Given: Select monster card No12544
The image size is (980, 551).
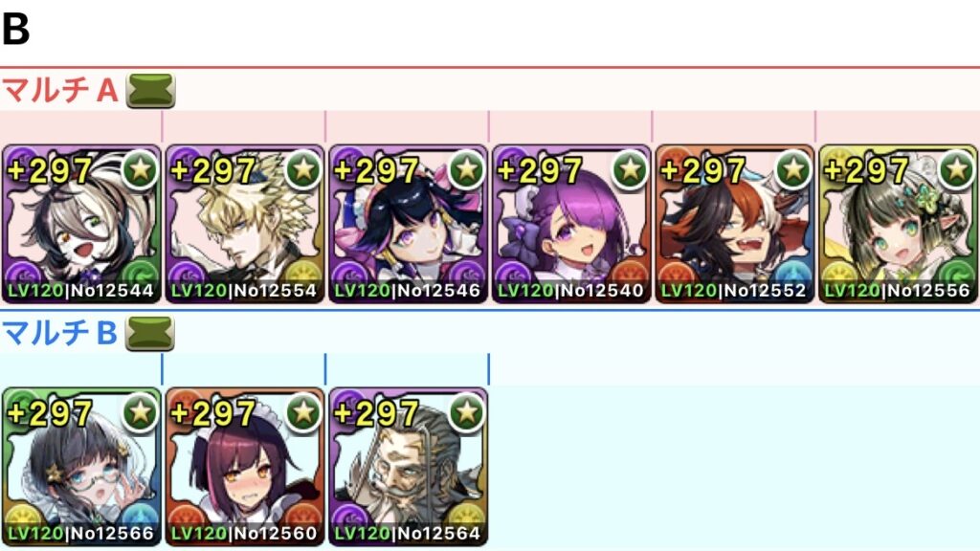Looking at the screenshot, I should click(x=81, y=224).
